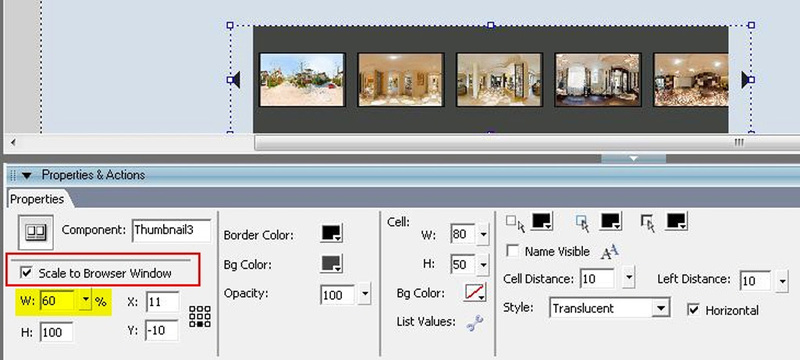Click the Y position field showing -10

click(162, 330)
